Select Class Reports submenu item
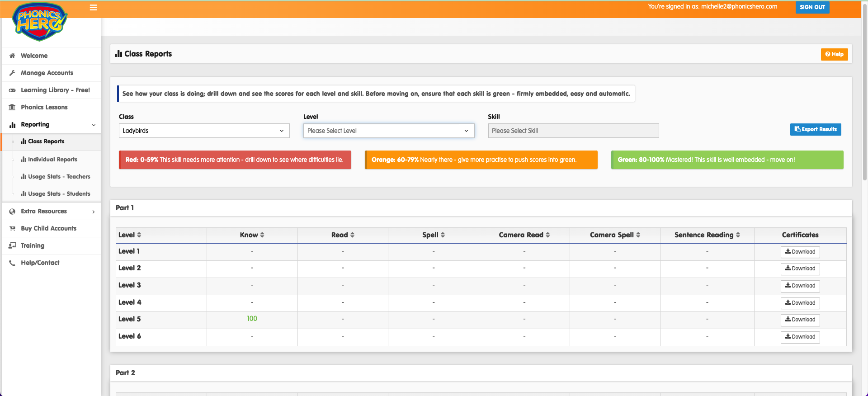868x396 pixels. [52, 141]
